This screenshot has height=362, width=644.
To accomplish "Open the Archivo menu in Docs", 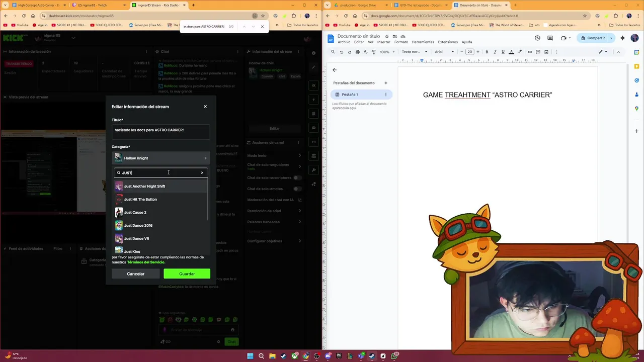I will click(344, 42).
